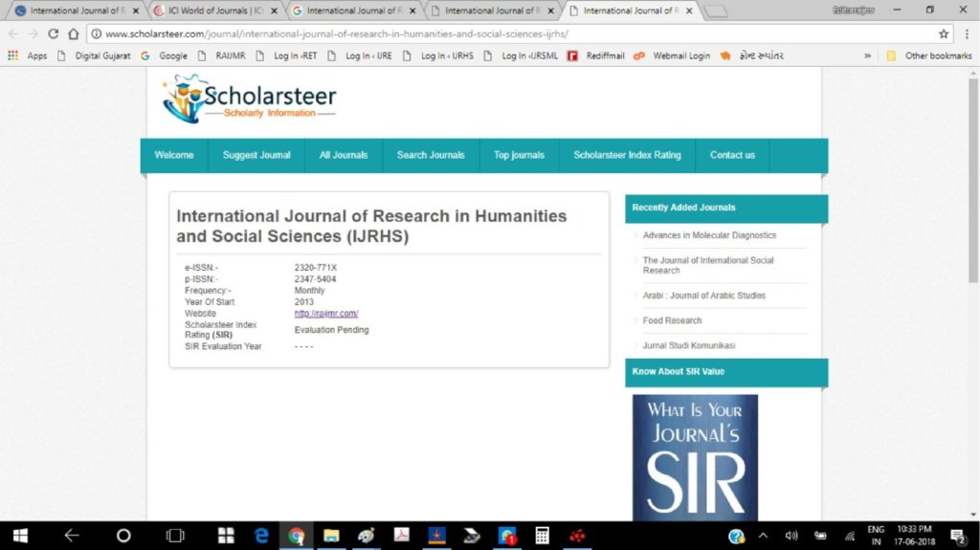Open the Log In ‹ IJRE bookmark
The width and height of the screenshot is (980, 550).
360,55
